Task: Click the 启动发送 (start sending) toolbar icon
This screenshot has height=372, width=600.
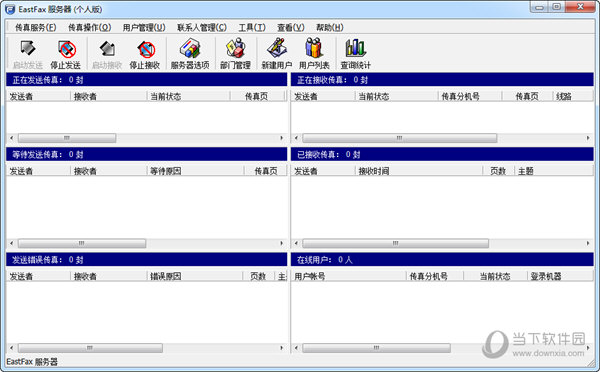Action: [x=28, y=54]
